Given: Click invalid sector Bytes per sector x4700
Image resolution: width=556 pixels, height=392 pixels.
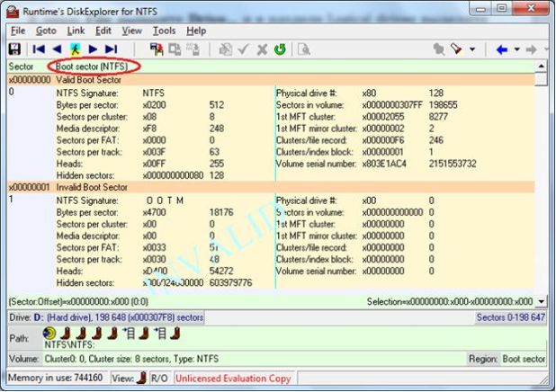Looking at the screenshot, I should click(x=154, y=212).
